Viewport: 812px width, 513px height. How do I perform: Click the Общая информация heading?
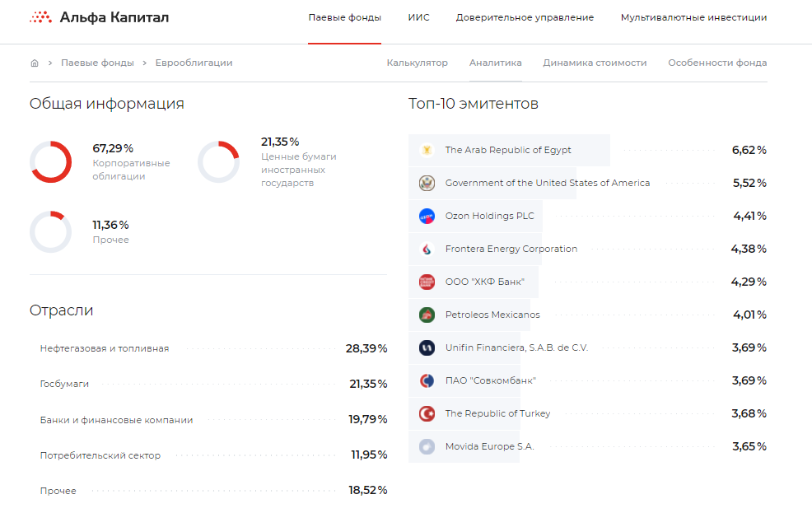click(107, 104)
